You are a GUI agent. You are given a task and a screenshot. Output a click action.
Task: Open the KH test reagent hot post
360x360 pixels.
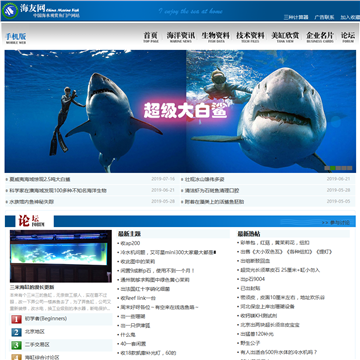tap(259, 316)
